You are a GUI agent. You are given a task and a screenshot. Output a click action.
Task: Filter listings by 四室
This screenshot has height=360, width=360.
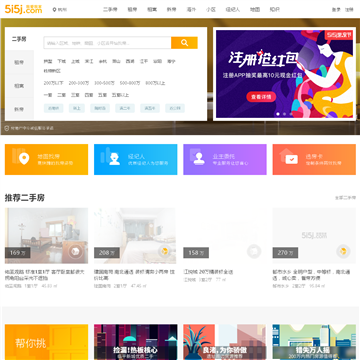89,95
